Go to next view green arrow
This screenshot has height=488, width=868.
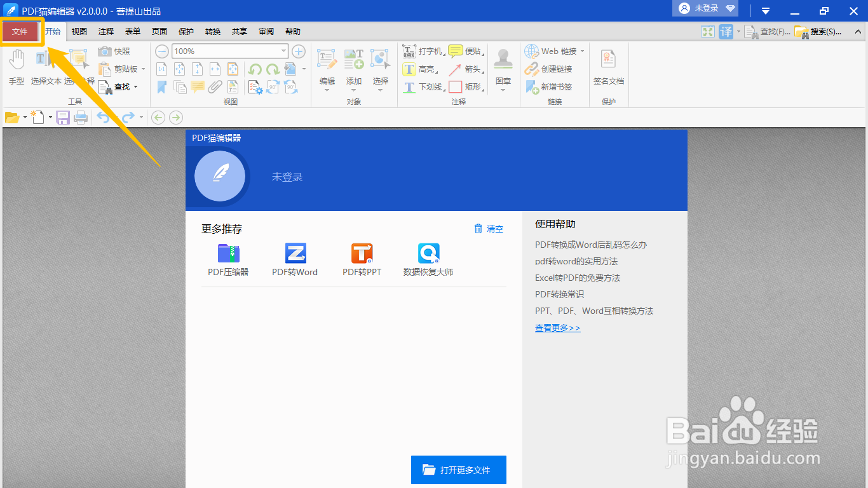pyautogui.click(x=176, y=117)
